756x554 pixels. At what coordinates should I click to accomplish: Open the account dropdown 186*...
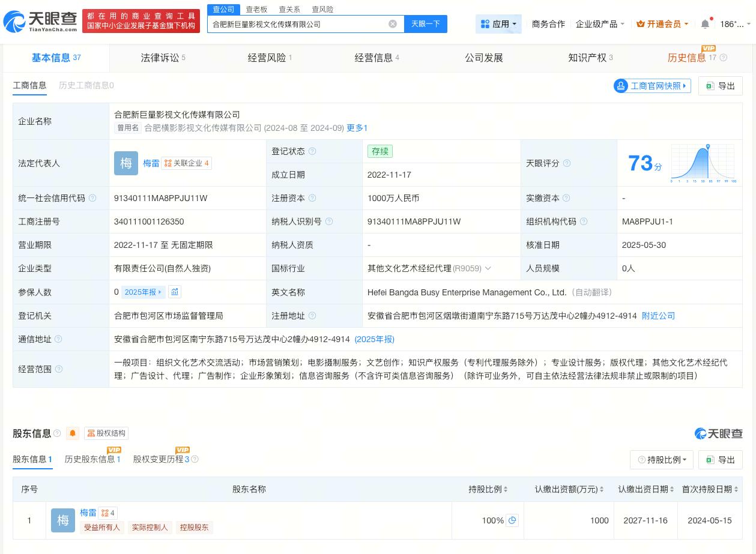click(x=736, y=24)
